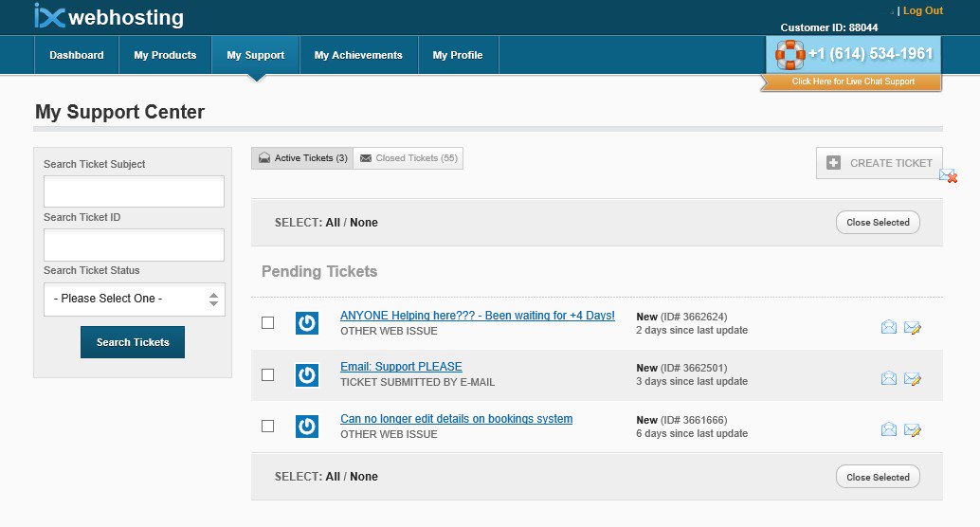Viewport: 980px width, 527px height.
Task: Tick checkbox for 'Email: Support PLEASE' ticket
Action: pyautogui.click(x=267, y=374)
